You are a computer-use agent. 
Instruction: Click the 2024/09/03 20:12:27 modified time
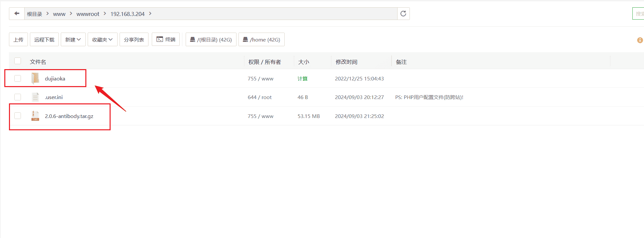click(x=359, y=97)
